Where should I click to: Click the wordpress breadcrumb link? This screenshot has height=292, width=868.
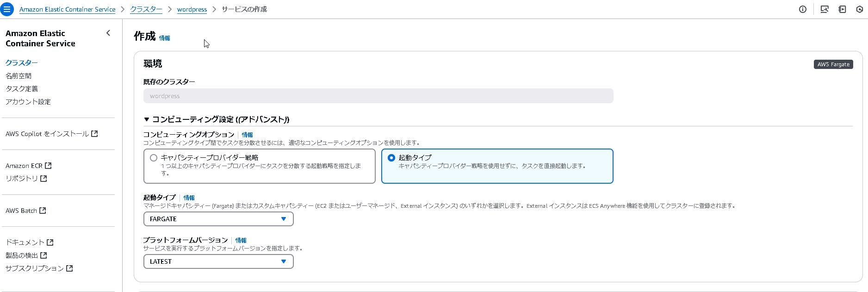coord(192,9)
